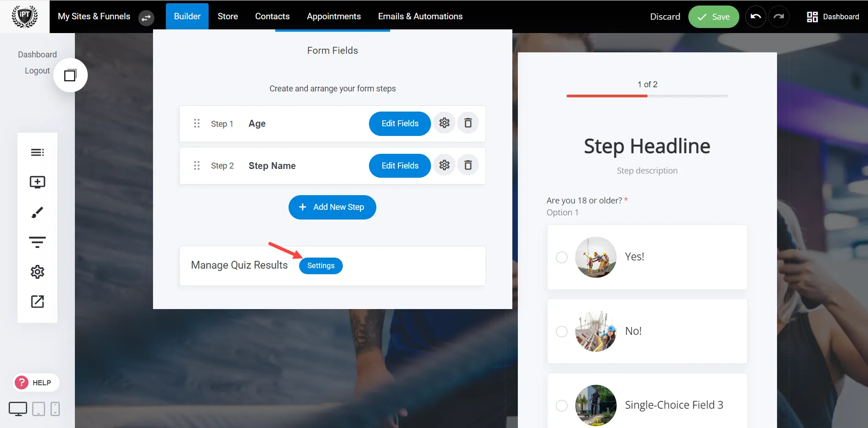Select the Yes! radio button
Viewport: 868px width, 428px height.
pos(562,258)
